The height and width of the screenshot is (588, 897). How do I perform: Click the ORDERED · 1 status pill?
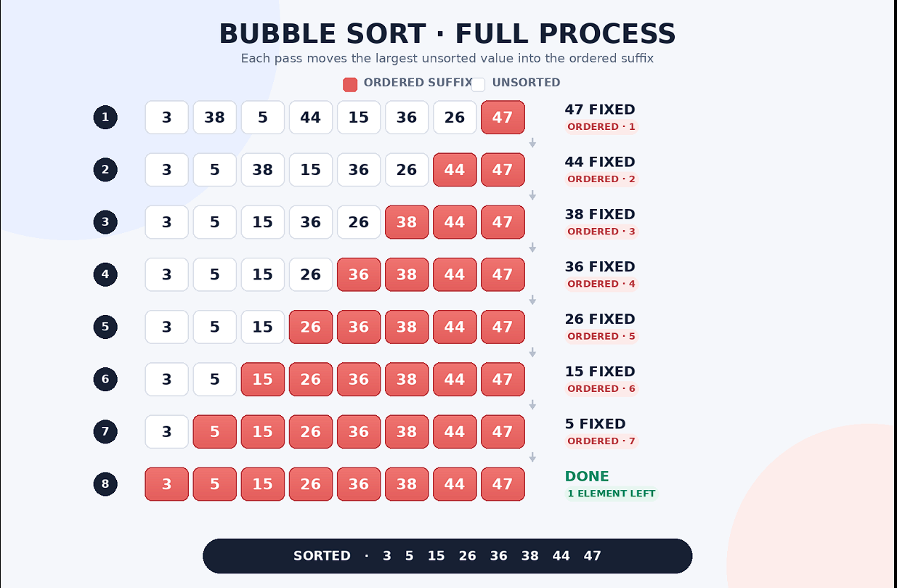(601, 127)
